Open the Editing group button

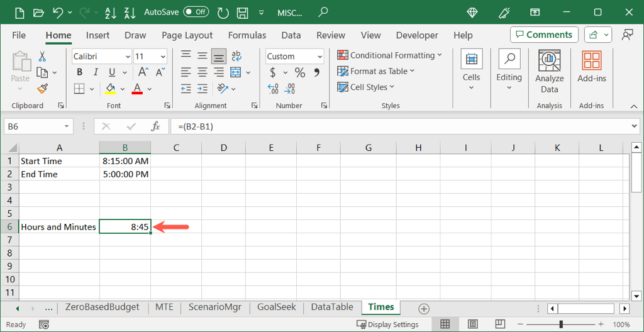tap(509, 70)
